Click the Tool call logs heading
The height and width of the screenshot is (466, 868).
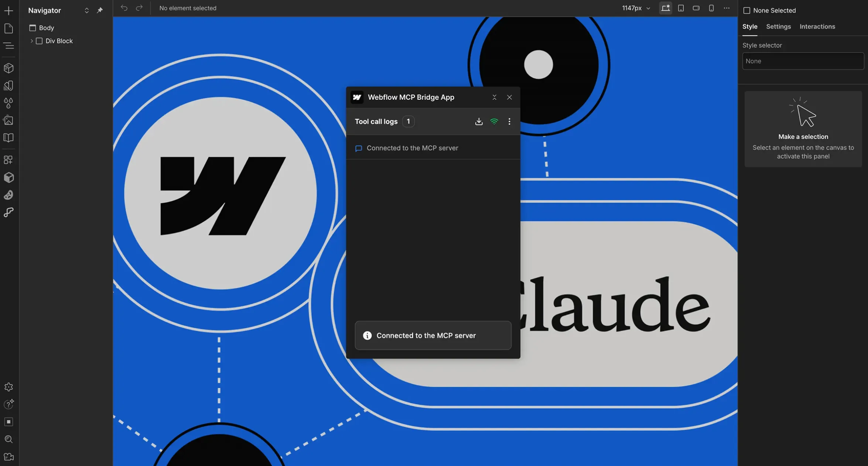376,121
